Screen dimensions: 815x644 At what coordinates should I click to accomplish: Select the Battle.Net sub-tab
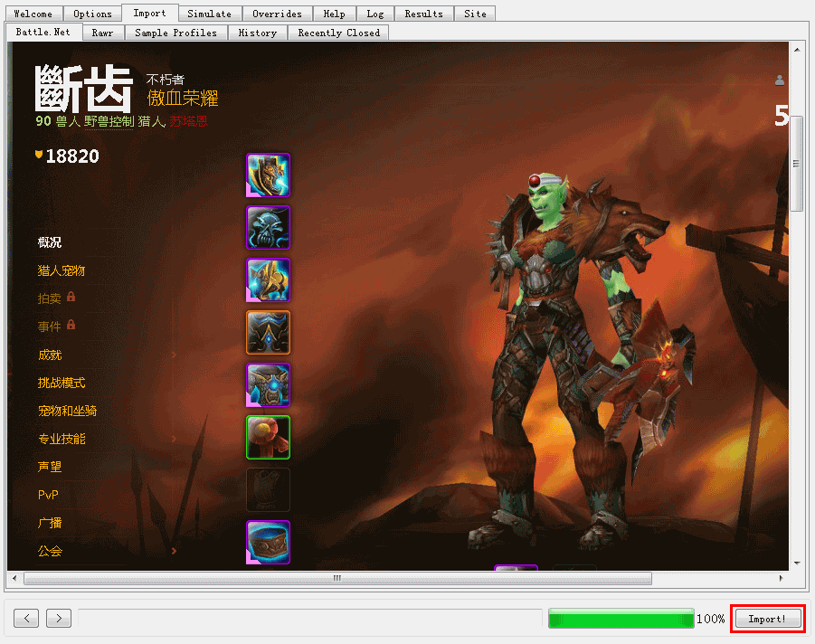click(43, 33)
